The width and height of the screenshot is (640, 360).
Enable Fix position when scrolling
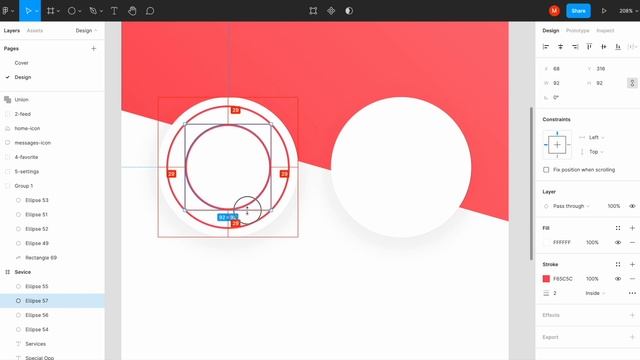tap(546, 170)
